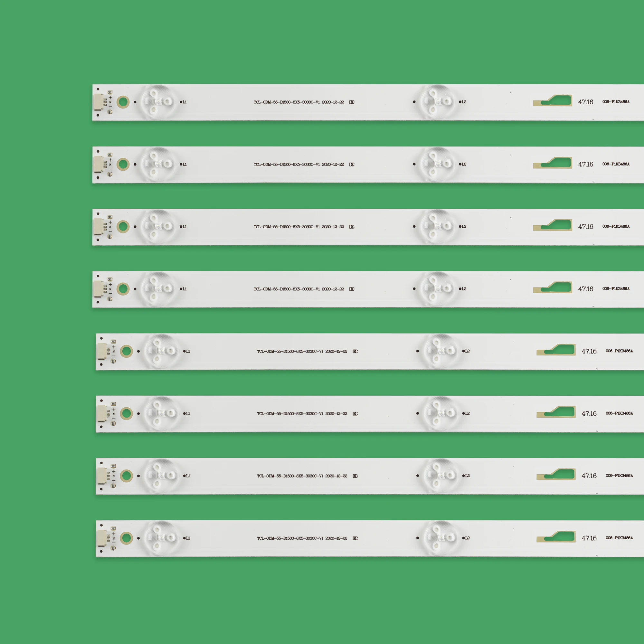Click 006-P1K3486A code on the bottommost strip
644x644 pixels.
(x=619, y=538)
